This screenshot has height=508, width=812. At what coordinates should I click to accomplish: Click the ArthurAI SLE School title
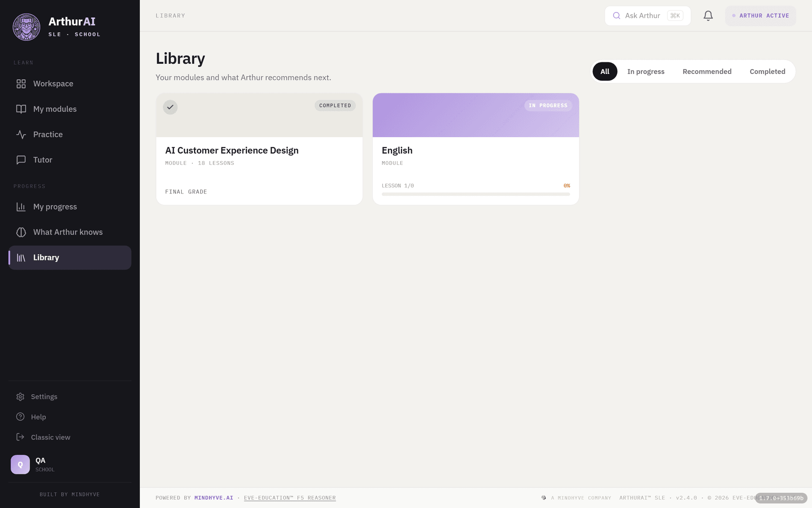point(74,27)
